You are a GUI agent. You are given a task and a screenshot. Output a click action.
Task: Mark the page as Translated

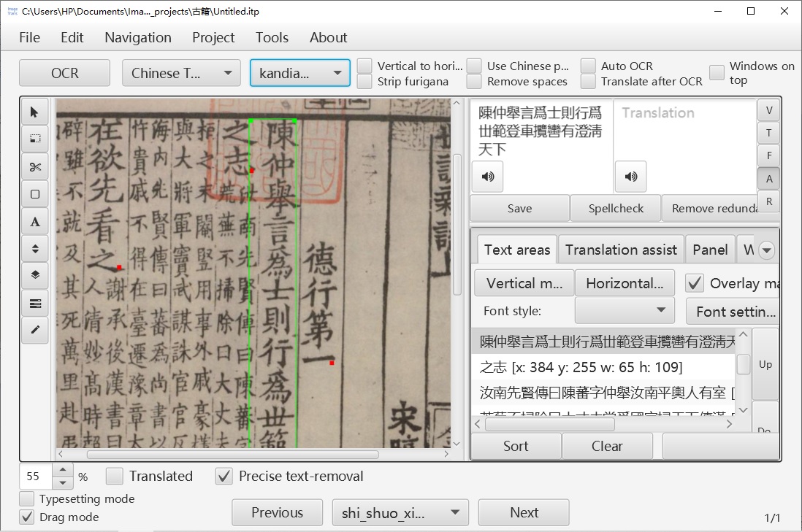tap(115, 477)
